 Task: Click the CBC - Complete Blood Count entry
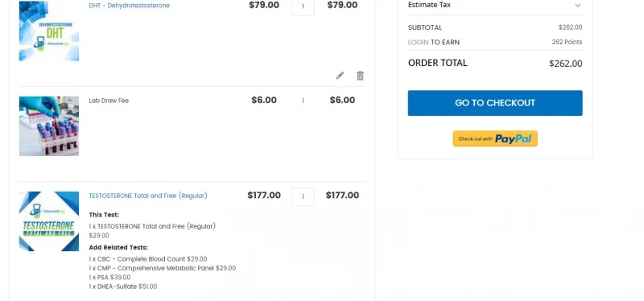pos(148,259)
